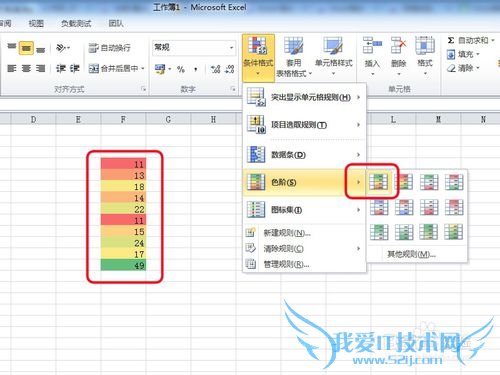The image size is (500, 375).
Task: Click the 新建规则 new rule icon
Action: 251,232
